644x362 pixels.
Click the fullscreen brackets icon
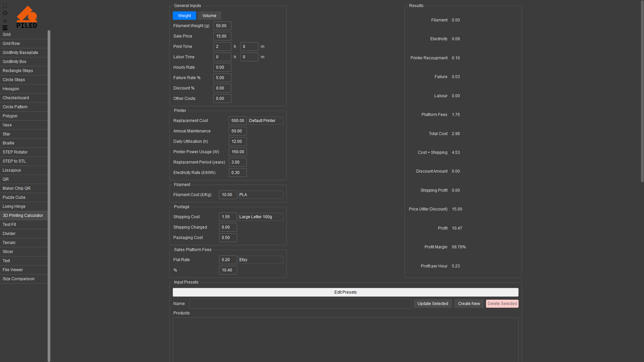pos(5,6)
